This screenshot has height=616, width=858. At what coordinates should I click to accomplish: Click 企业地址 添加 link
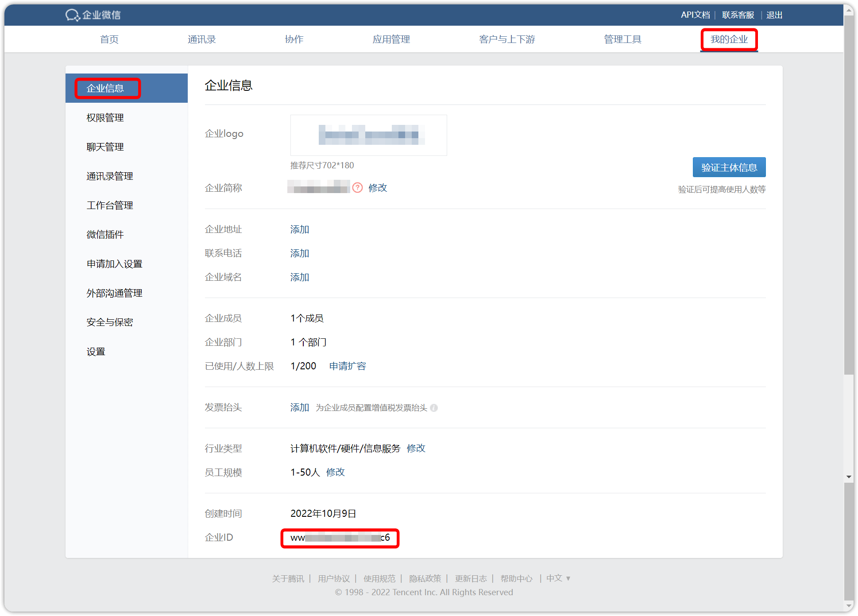click(299, 229)
